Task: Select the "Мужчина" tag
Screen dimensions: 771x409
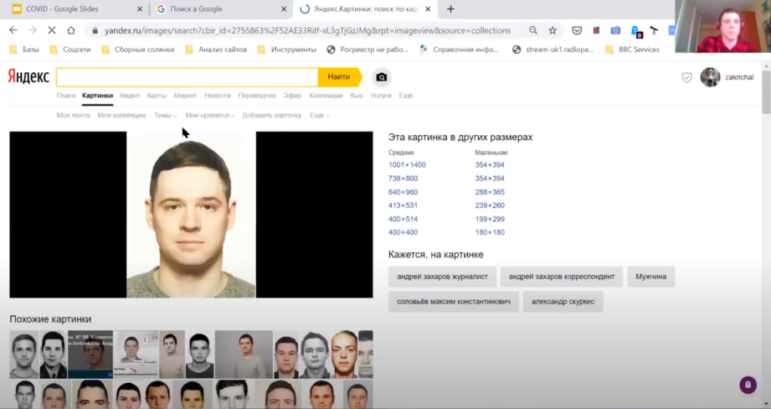Action: click(650, 276)
